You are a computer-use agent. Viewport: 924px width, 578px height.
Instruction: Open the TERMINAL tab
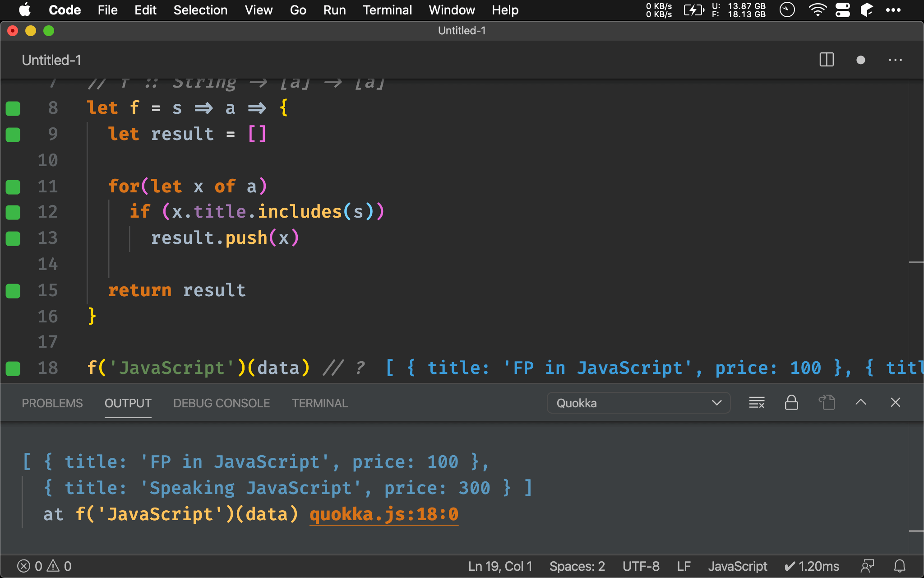(320, 403)
